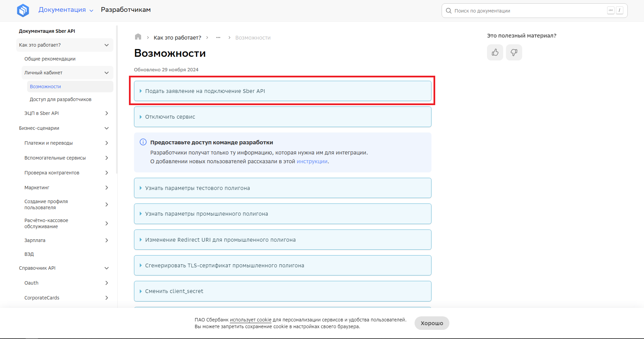
Task: Expand Сменить client_secret section
Action: 283,291
